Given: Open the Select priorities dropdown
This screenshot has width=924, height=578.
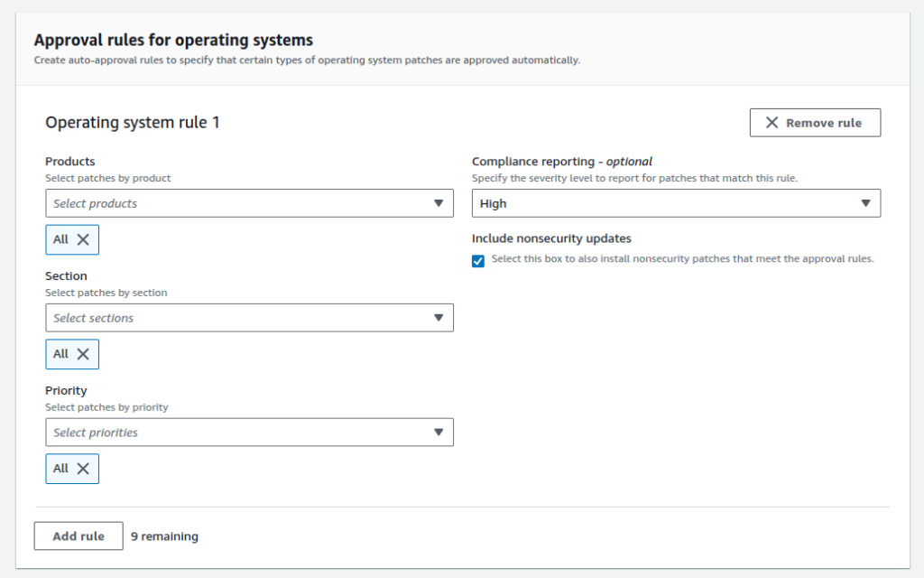Looking at the screenshot, I should click(249, 433).
